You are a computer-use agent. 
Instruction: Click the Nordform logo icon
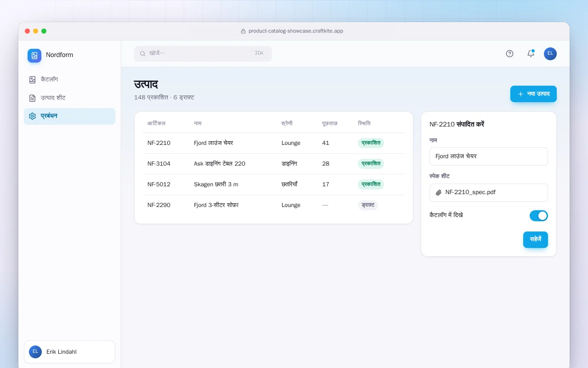34,56
